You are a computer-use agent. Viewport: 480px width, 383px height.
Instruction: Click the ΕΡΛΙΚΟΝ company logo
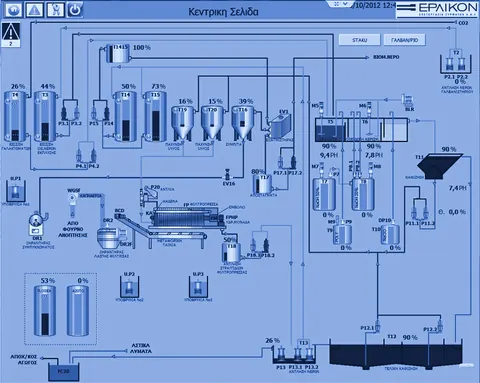[x=438, y=9]
